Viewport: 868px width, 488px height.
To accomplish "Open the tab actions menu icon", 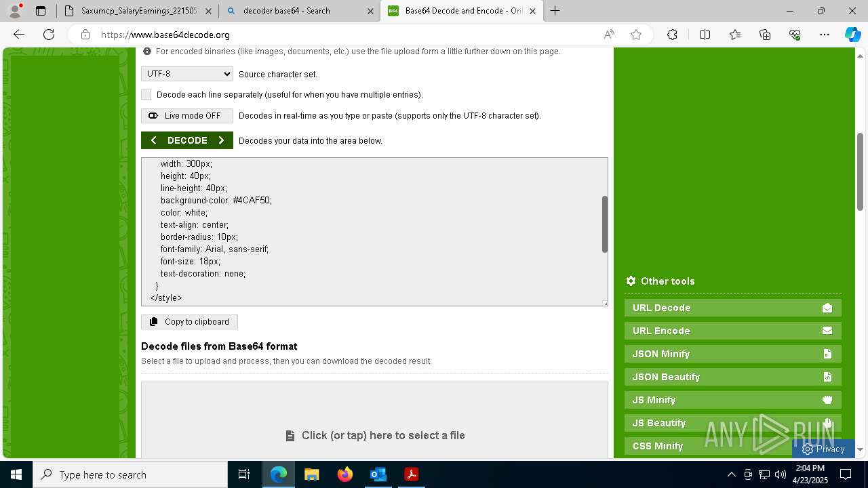I will click(41, 11).
